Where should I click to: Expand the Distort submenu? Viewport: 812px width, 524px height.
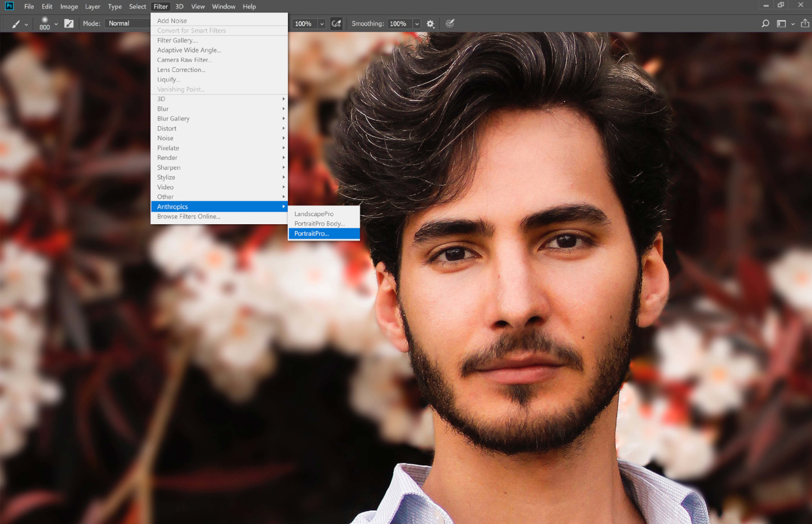pos(219,129)
